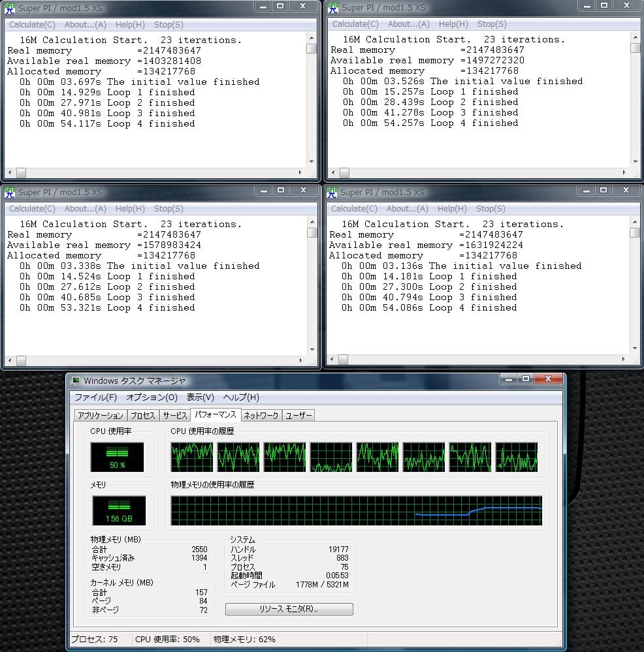Click Stop(S) in bottom-left Super PI
The width and height of the screenshot is (644, 652).
tap(169, 209)
